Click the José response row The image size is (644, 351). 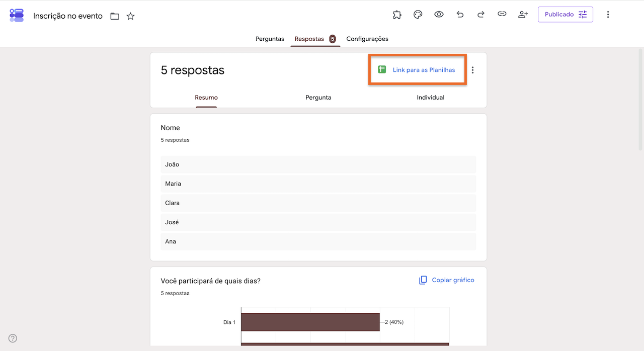pyautogui.click(x=318, y=222)
